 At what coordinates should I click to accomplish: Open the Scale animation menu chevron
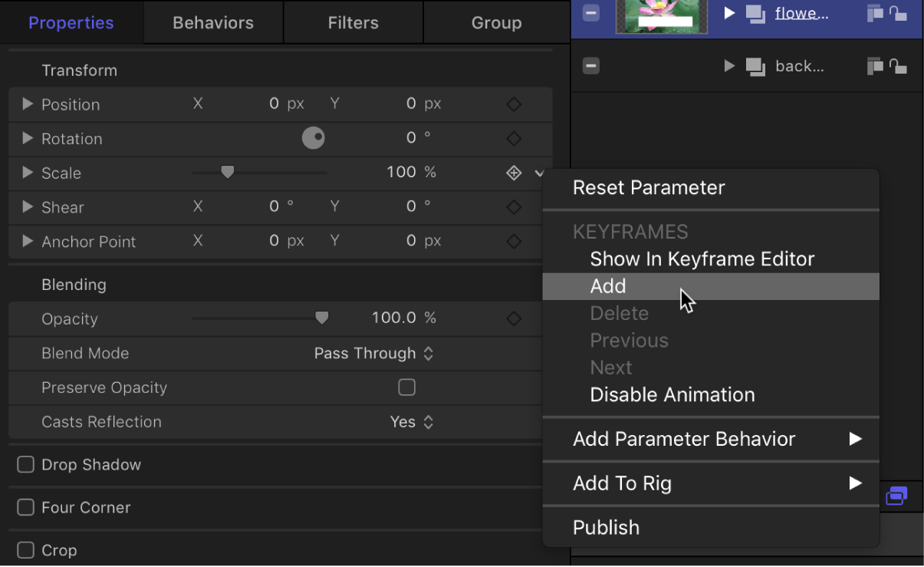point(539,173)
